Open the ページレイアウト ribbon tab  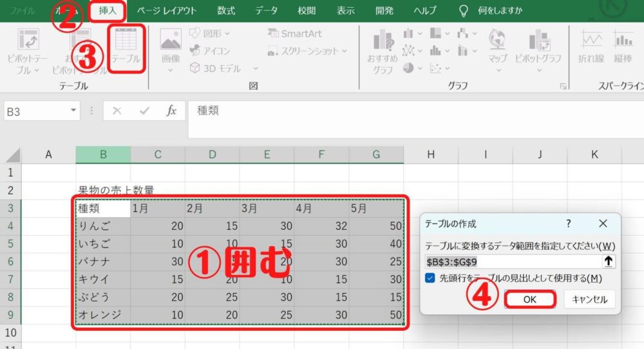pos(167,11)
